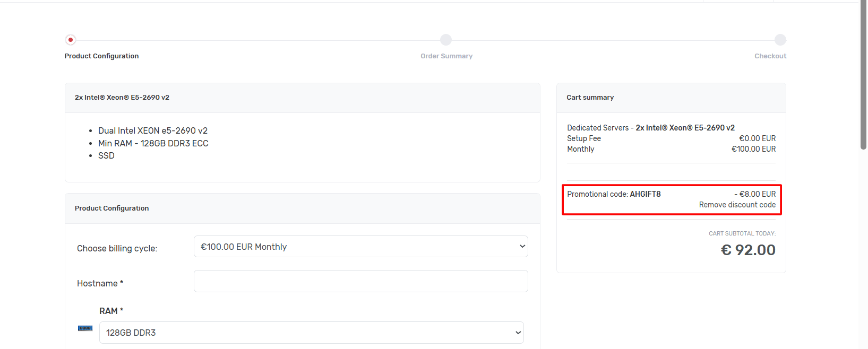
Task: Click the RAM * label
Action: tap(111, 311)
